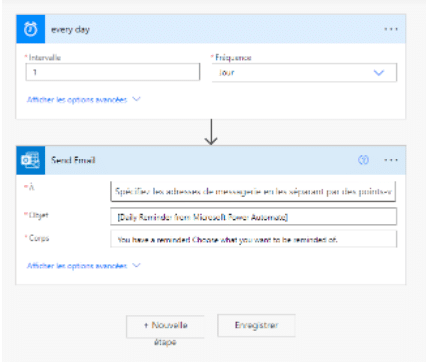Click chevron beside second Afficher les options avancées

click(x=137, y=265)
